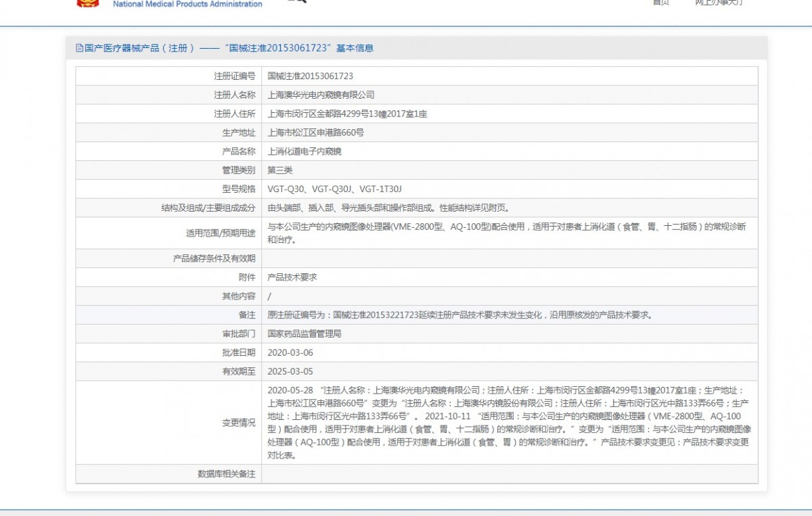The image size is (812, 516).
Task: Click the 生产地址 label
Action: 239,133
